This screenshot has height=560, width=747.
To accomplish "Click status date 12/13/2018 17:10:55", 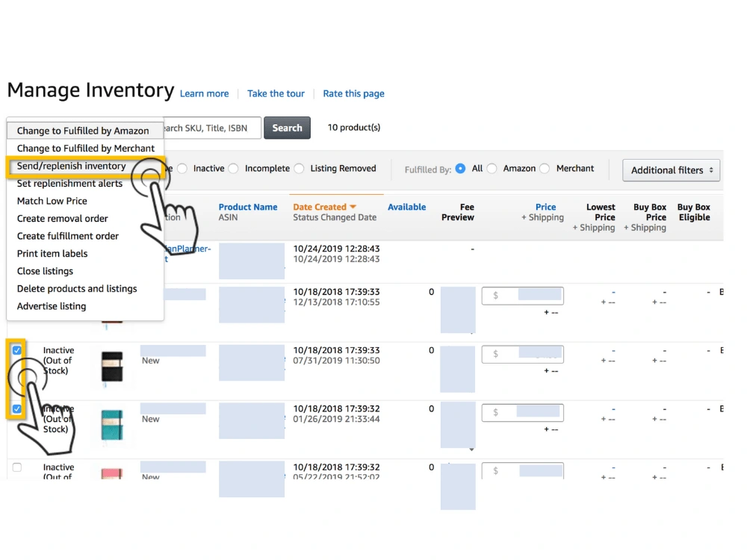I will [336, 302].
